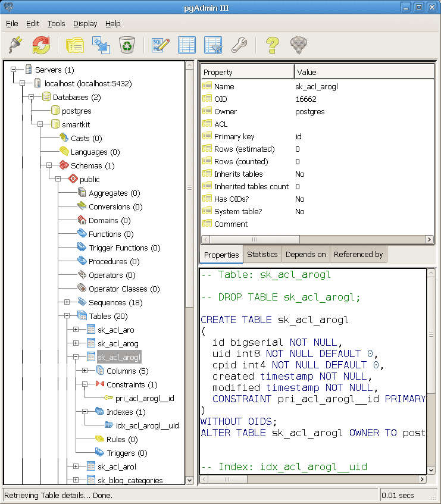The image size is (441, 504).
Task: Click the properties list scroll right arrow
Action: pyautogui.click(x=429, y=239)
